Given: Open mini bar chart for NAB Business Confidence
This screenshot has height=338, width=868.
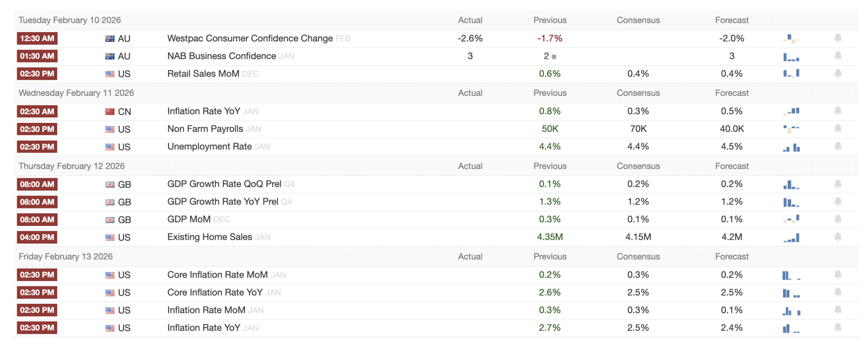Looking at the screenshot, I should pos(791,57).
